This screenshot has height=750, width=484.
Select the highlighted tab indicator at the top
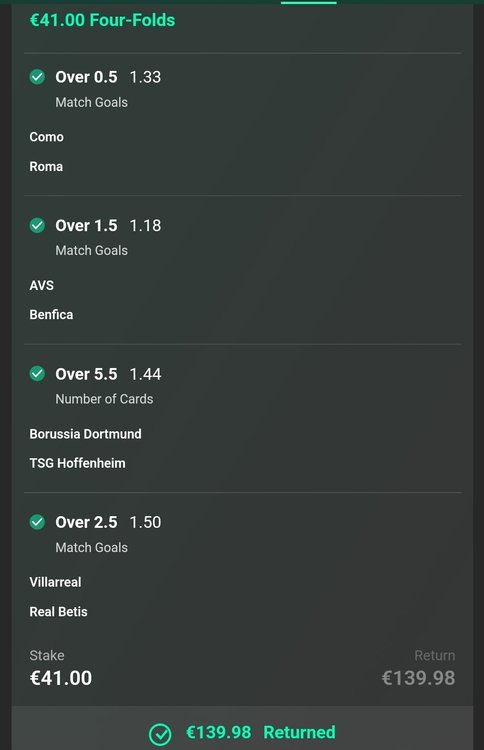[x=308, y=2]
